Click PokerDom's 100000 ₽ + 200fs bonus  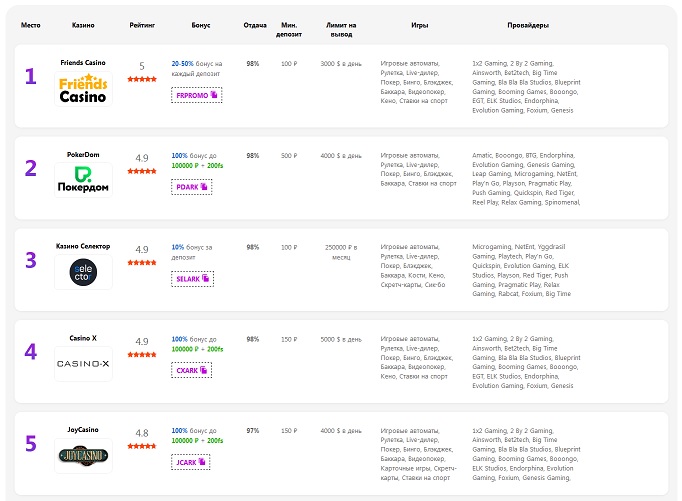pyautogui.click(x=197, y=166)
